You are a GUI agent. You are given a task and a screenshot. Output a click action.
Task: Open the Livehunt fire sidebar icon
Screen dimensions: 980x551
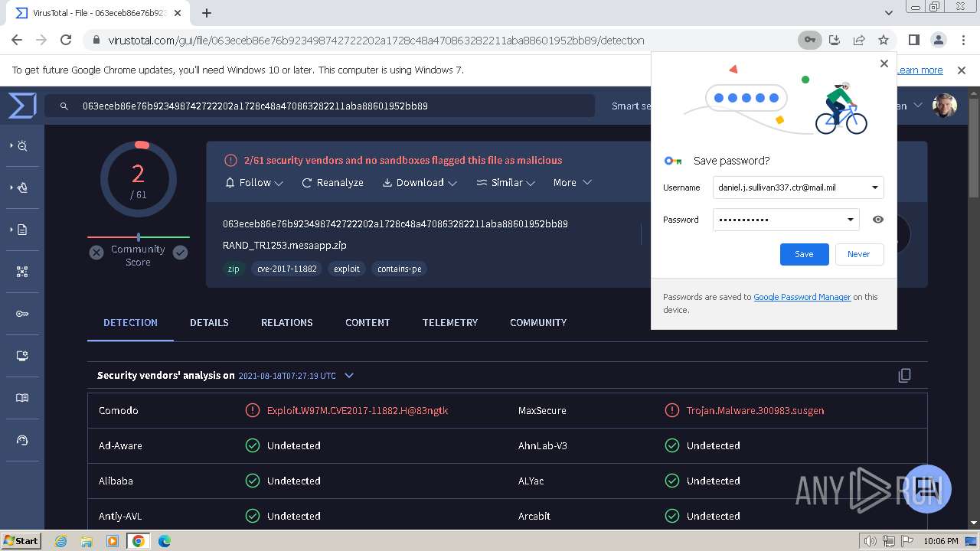pyautogui.click(x=22, y=187)
